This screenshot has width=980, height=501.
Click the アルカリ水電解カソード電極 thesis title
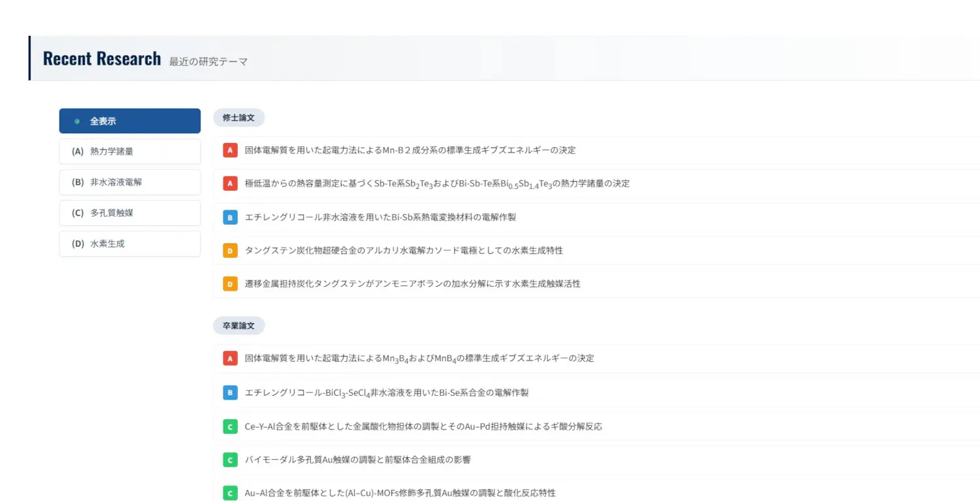pyautogui.click(x=404, y=250)
